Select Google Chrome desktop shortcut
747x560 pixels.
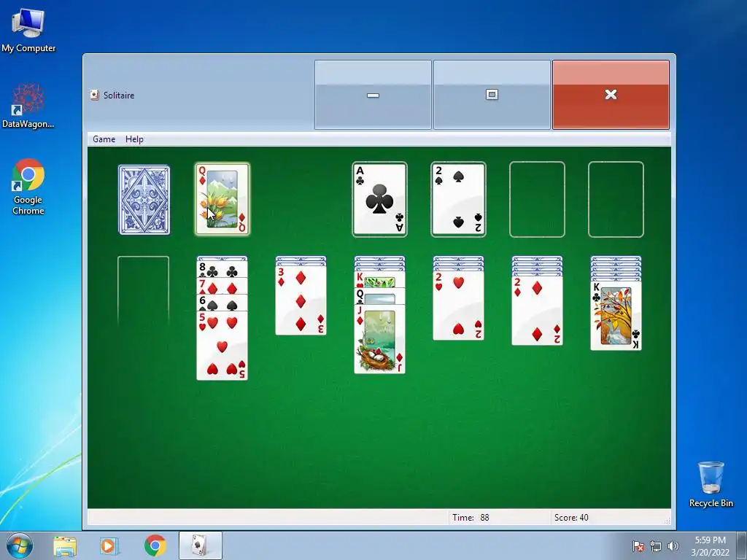pos(28,187)
